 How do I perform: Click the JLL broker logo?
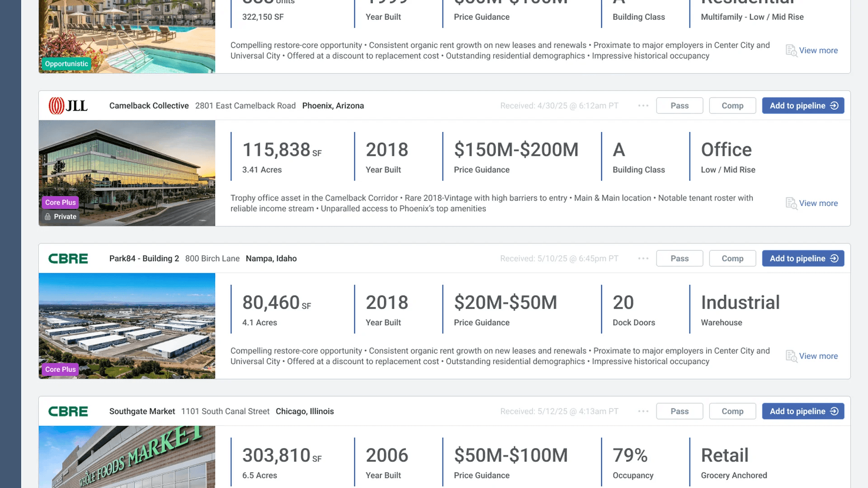(68, 106)
